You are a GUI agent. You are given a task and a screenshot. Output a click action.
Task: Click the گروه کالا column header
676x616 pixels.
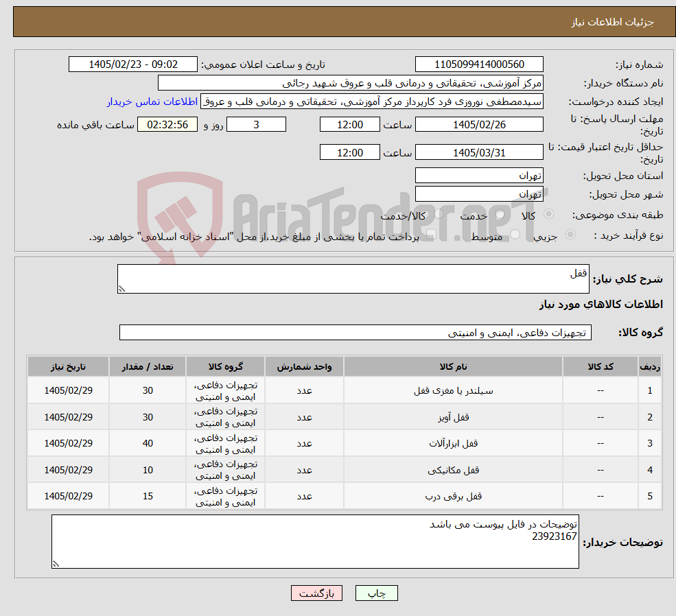[x=226, y=366]
